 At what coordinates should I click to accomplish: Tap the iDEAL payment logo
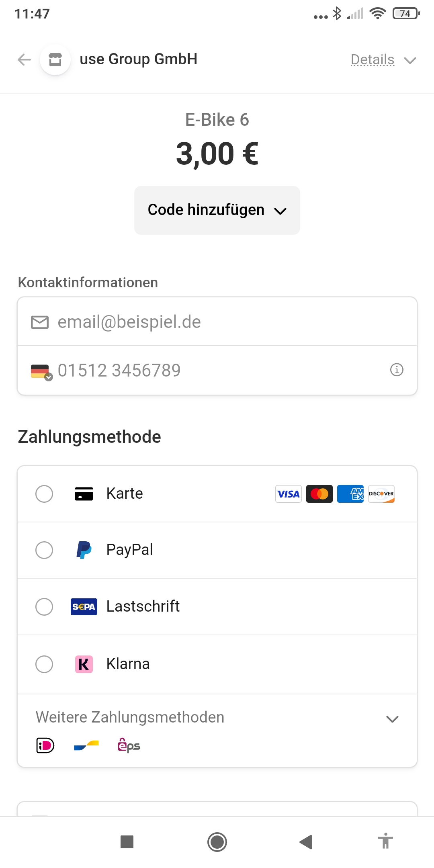45,746
